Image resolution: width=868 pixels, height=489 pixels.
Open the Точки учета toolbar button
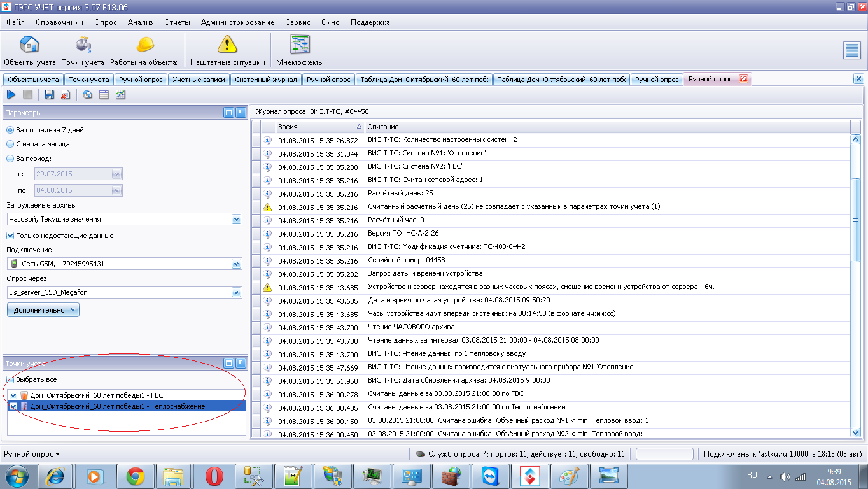83,51
